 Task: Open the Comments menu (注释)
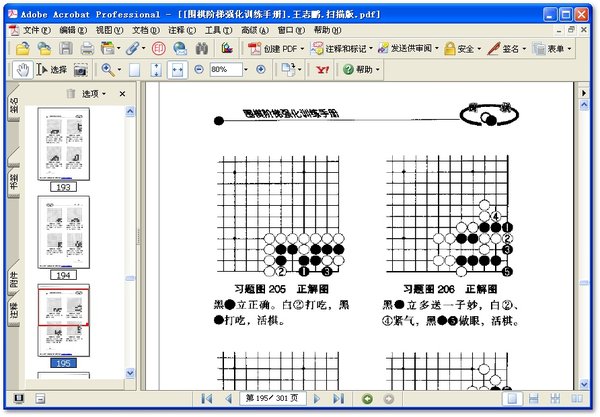[x=182, y=30]
